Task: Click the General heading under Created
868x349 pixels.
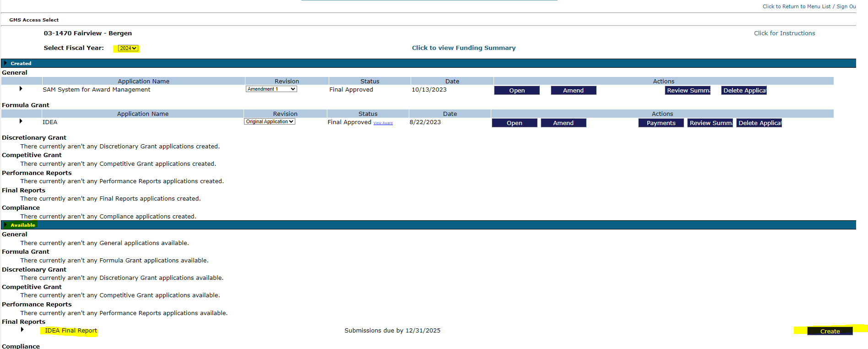Action: [15, 72]
